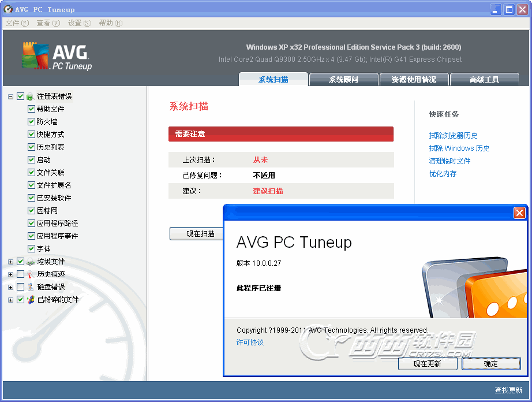
Task: Uncheck the 字体 checkbox
Action: (31, 248)
